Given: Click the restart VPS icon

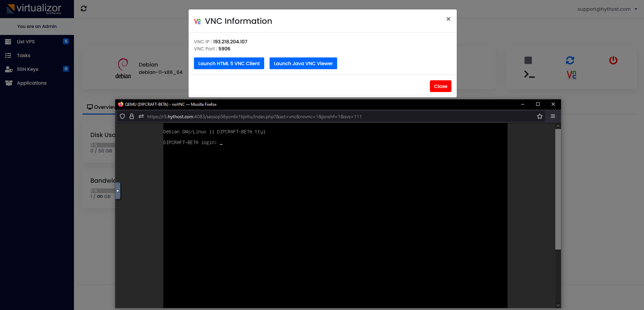Looking at the screenshot, I should 570,60.
